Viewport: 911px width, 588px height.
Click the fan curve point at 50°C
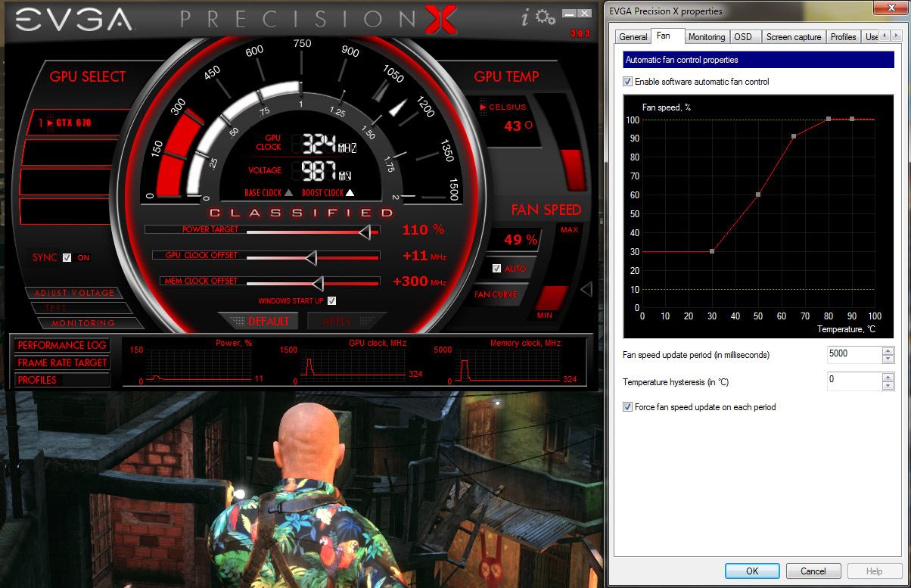click(758, 194)
